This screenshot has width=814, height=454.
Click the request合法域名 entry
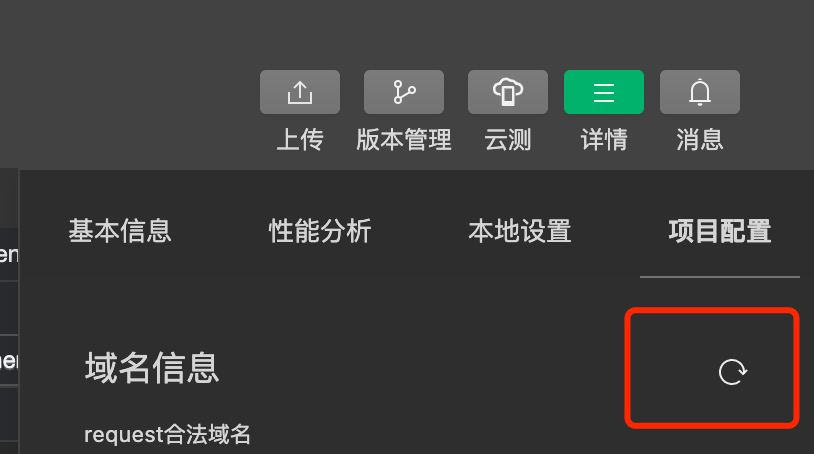[167, 434]
